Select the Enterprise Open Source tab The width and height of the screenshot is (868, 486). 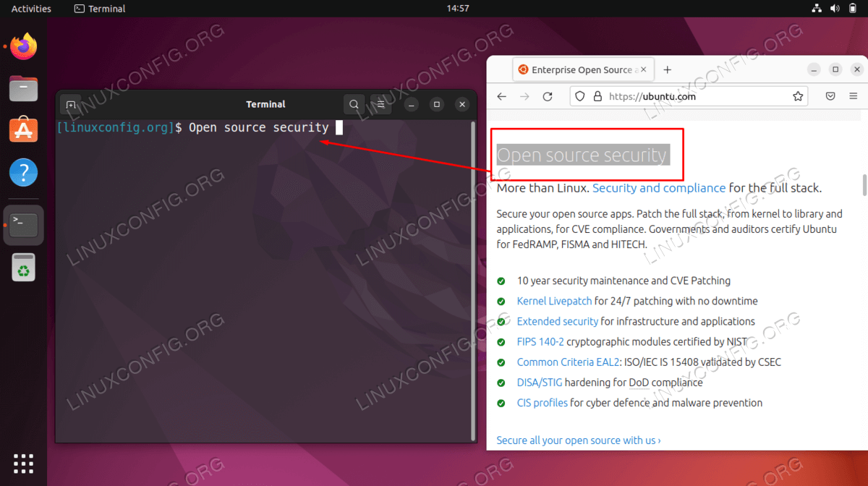point(584,70)
